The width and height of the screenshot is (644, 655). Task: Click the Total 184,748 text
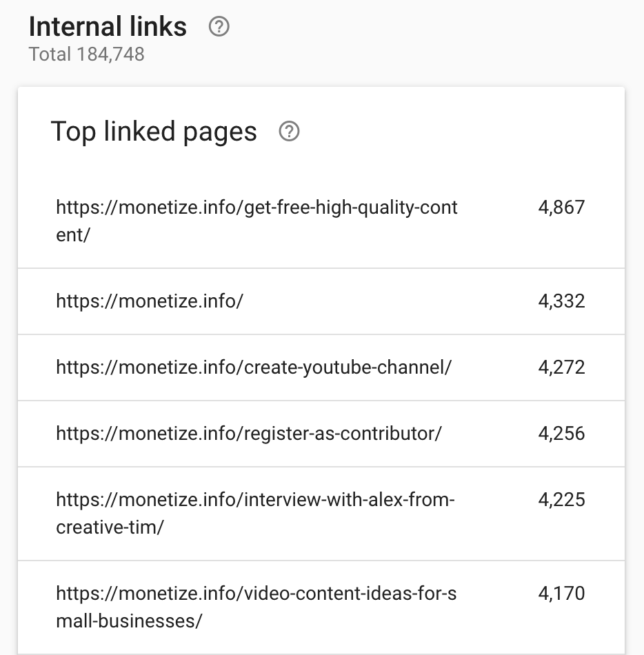[x=86, y=54]
